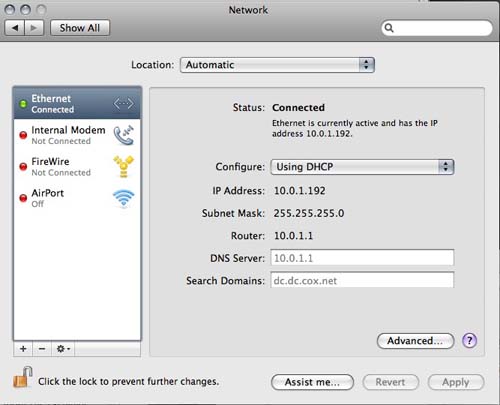This screenshot has height=405, width=500.
Task: Go back with the left arrow
Action: 15,28
